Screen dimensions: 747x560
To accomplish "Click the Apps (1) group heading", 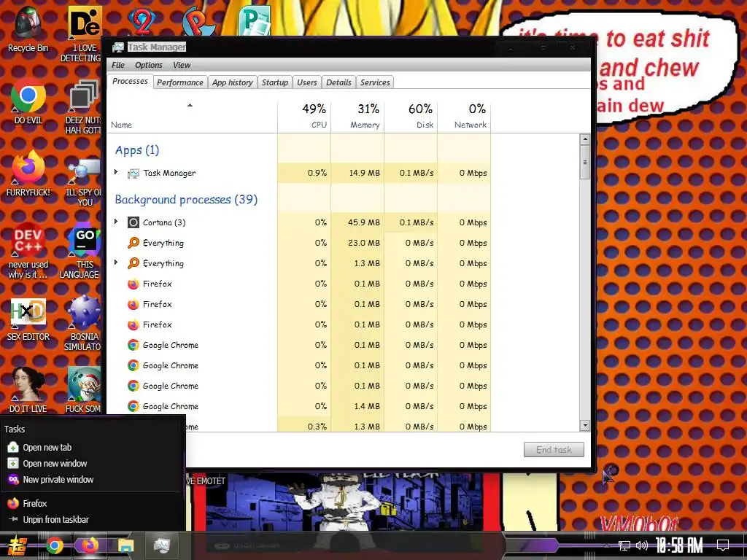I will coord(137,150).
